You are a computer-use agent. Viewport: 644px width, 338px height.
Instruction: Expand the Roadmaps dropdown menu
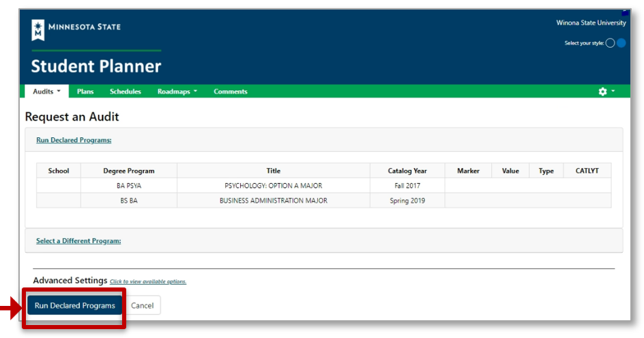coord(177,91)
